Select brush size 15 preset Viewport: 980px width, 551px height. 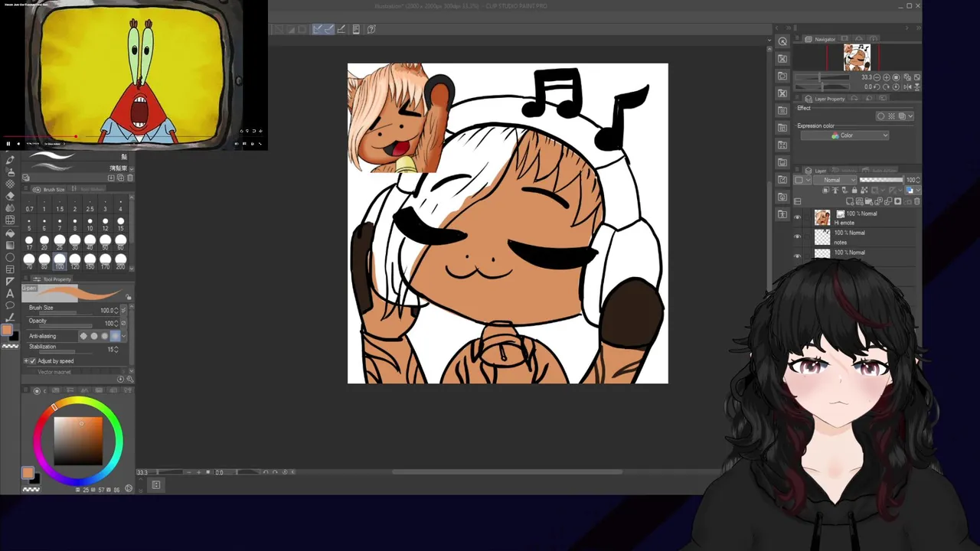(x=120, y=223)
